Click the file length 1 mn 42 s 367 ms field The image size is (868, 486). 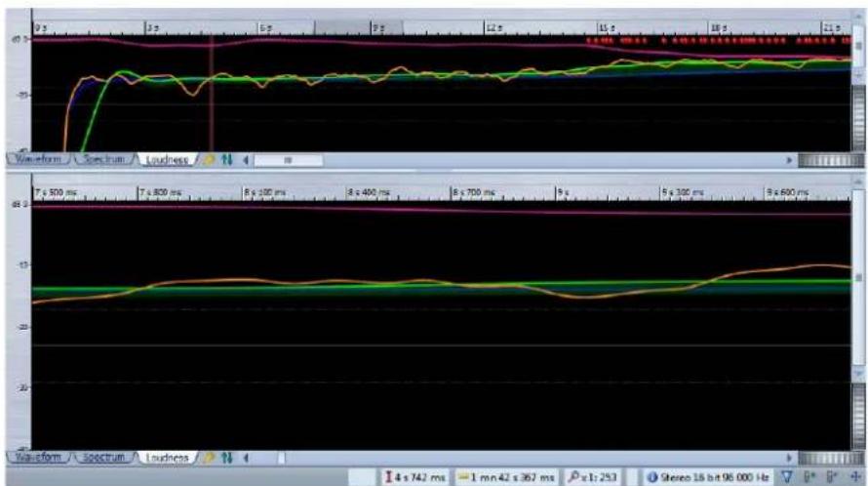tap(506, 477)
